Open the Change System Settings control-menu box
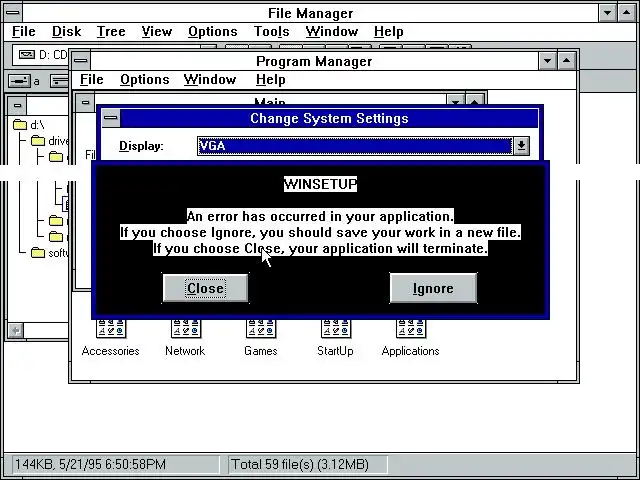Image resolution: width=640 pixels, height=480 pixels. click(x=111, y=118)
